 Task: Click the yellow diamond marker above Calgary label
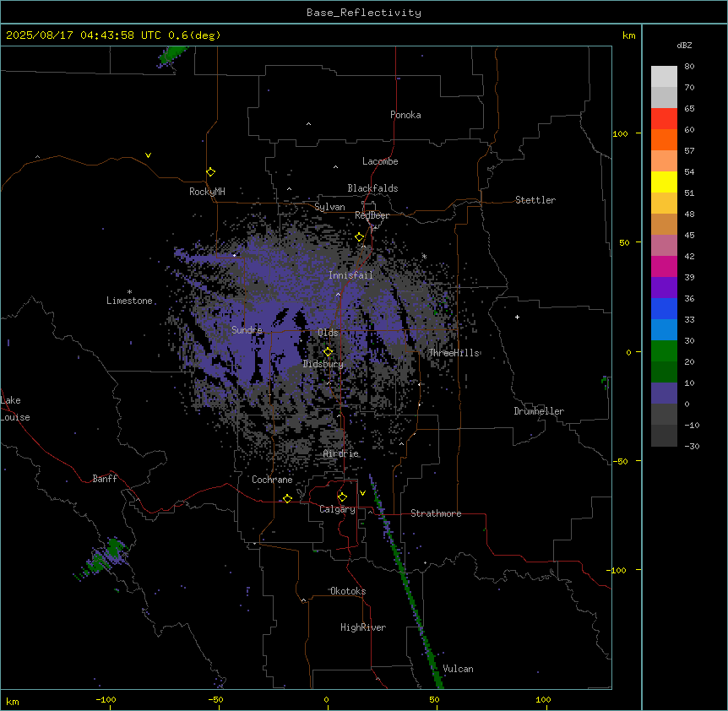[x=342, y=497]
